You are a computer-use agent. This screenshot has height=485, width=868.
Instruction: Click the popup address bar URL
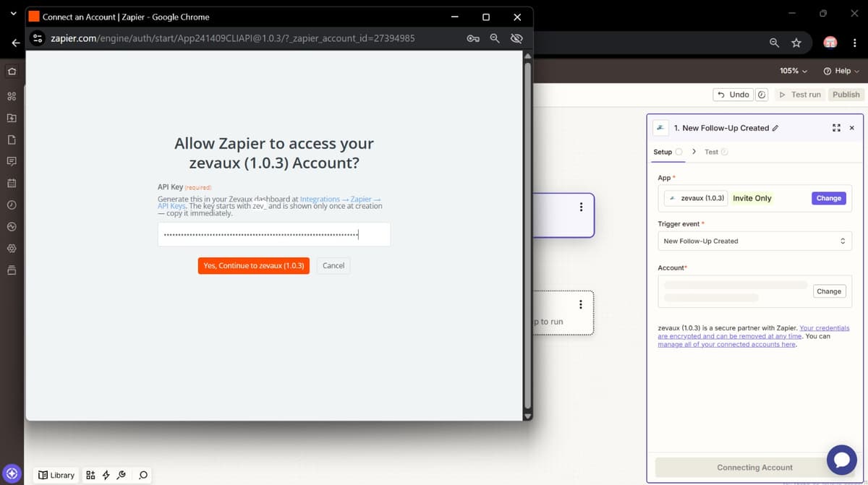coord(233,38)
